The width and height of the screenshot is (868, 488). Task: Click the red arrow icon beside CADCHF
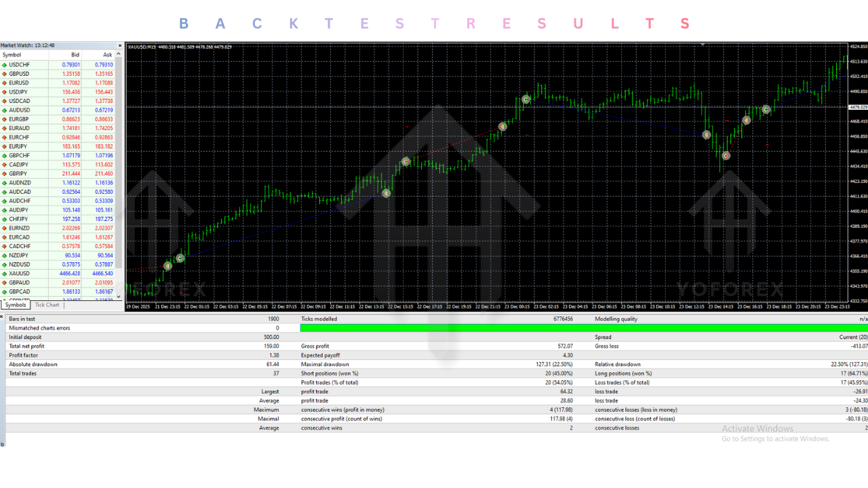5,246
